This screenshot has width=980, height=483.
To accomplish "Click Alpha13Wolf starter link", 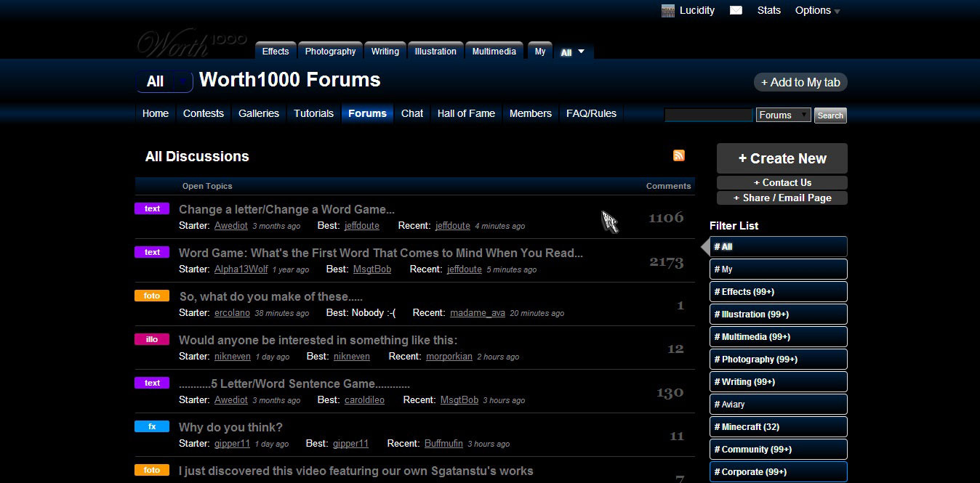I will tap(241, 269).
